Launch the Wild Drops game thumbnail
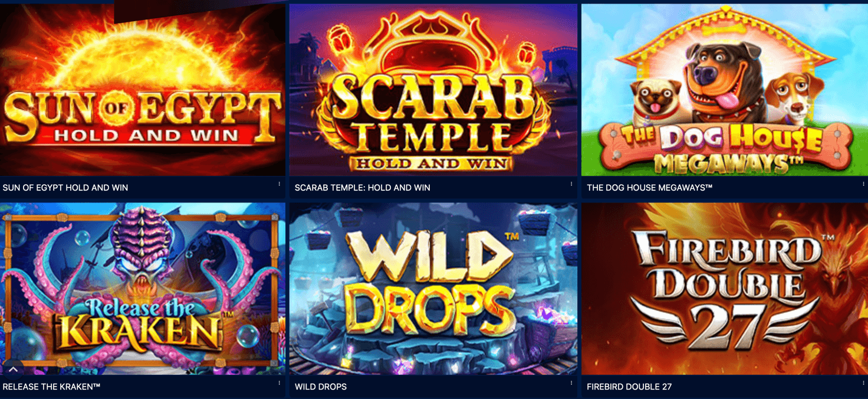This screenshot has height=399, width=868. point(433,289)
